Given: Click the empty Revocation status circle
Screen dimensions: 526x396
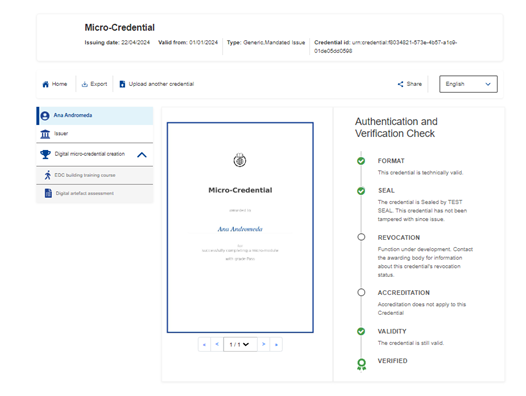Looking at the screenshot, I should pyautogui.click(x=361, y=237).
